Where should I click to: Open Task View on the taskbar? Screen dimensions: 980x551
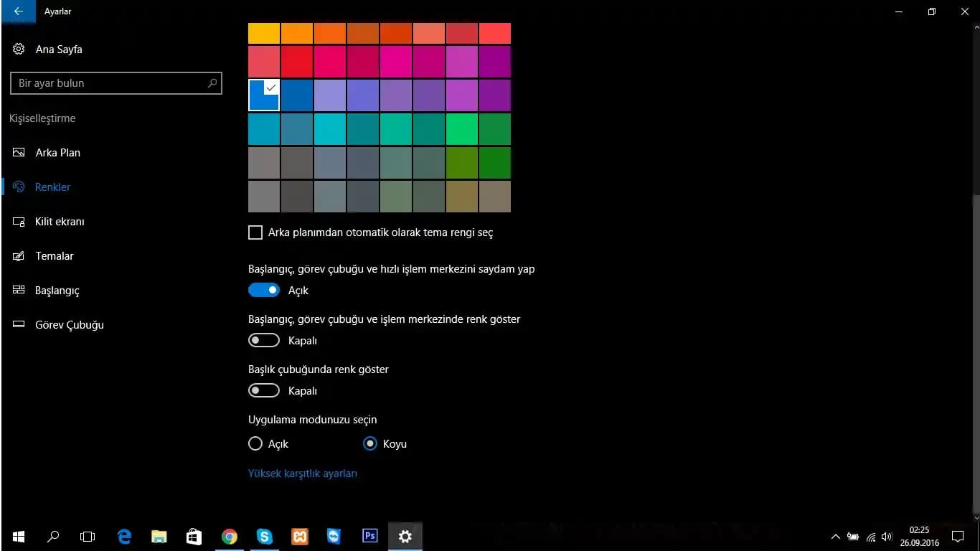(x=88, y=536)
